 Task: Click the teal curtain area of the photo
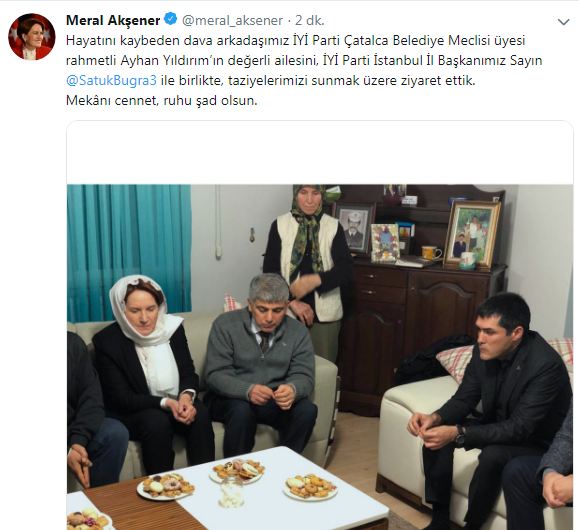click(x=130, y=251)
